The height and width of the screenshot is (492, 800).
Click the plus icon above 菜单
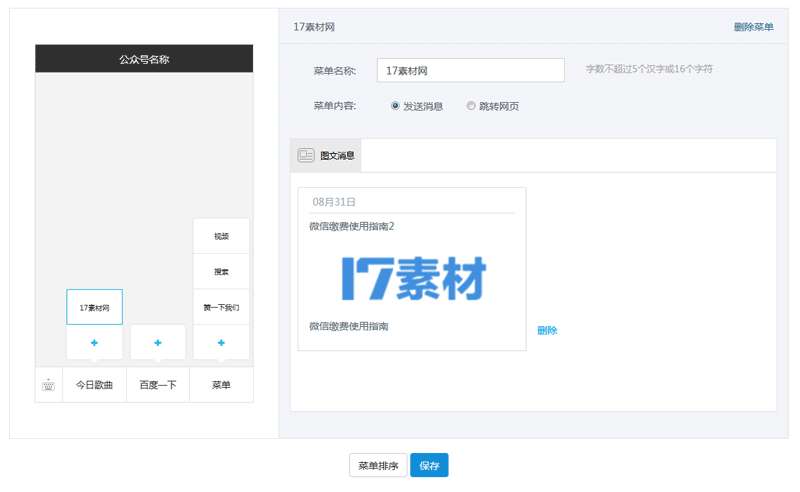[x=221, y=343]
